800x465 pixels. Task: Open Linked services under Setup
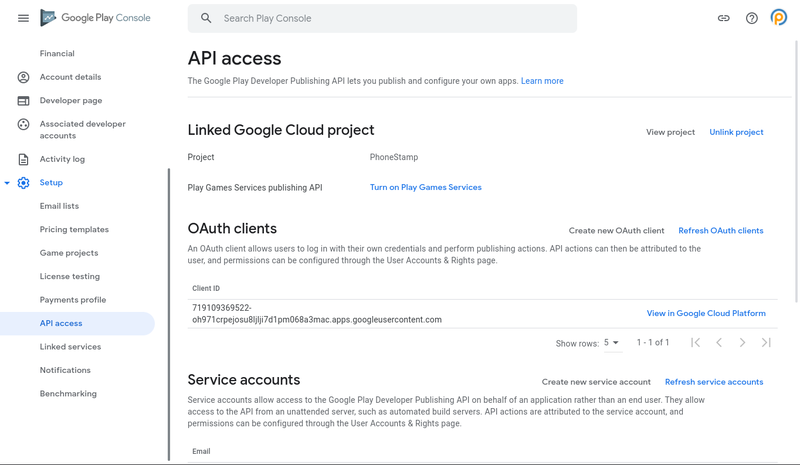tap(70, 347)
